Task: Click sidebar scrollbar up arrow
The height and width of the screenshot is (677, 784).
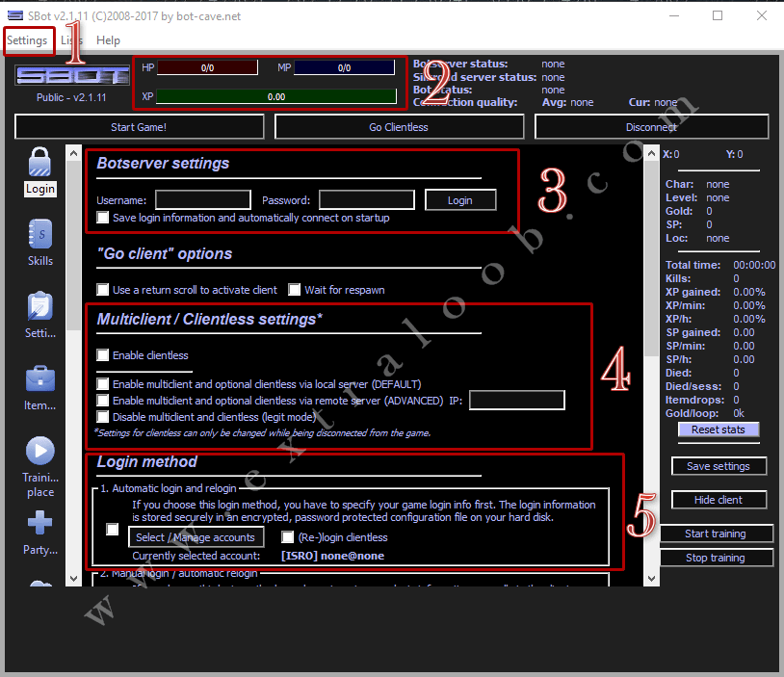Action: [73, 153]
